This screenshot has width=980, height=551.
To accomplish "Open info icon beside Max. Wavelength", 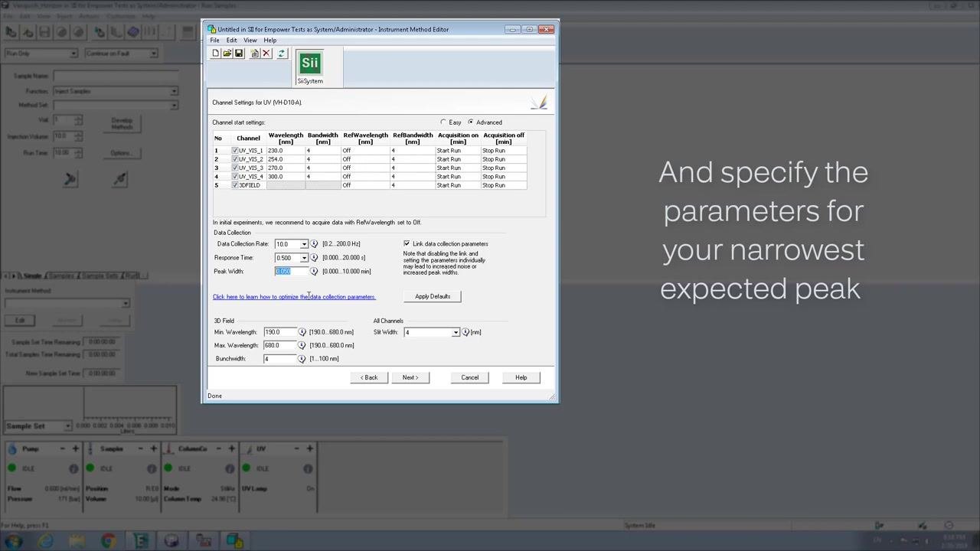I will 302,345.
